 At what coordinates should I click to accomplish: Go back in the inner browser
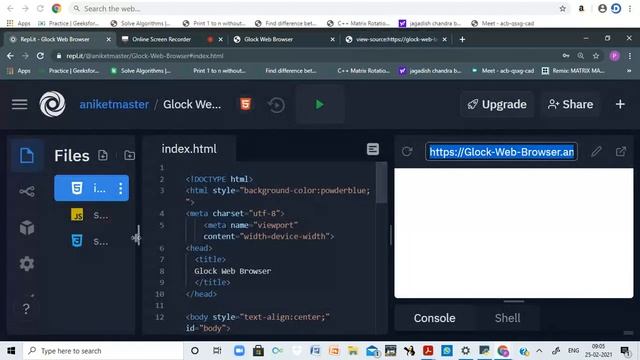pyautogui.click(x=10, y=56)
